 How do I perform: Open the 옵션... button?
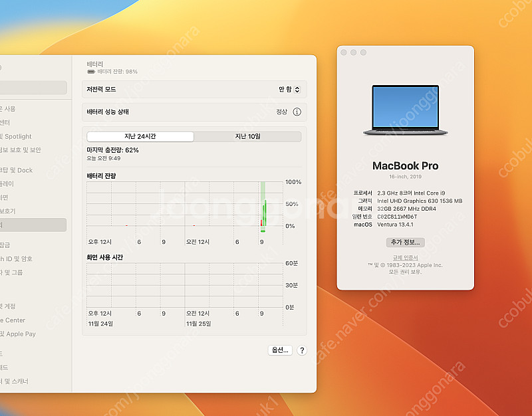tap(280, 350)
